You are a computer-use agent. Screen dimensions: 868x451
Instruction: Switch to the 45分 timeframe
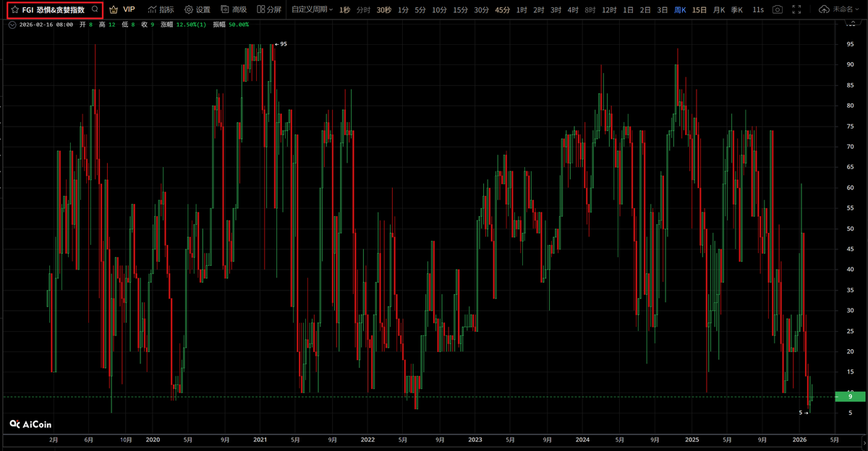pos(502,9)
